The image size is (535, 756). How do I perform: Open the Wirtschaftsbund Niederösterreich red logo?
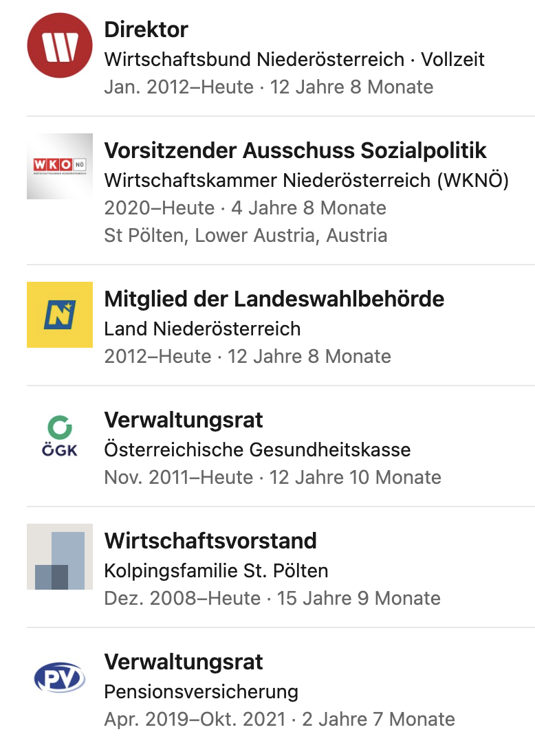pyautogui.click(x=60, y=45)
